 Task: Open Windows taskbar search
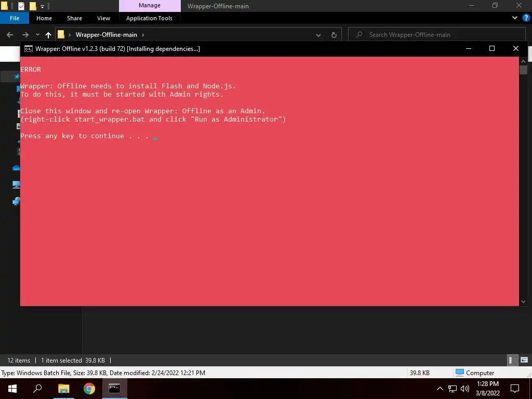coord(37,389)
